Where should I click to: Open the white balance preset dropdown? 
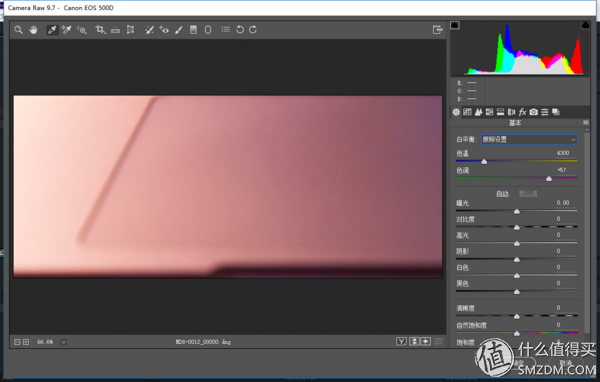[529, 139]
